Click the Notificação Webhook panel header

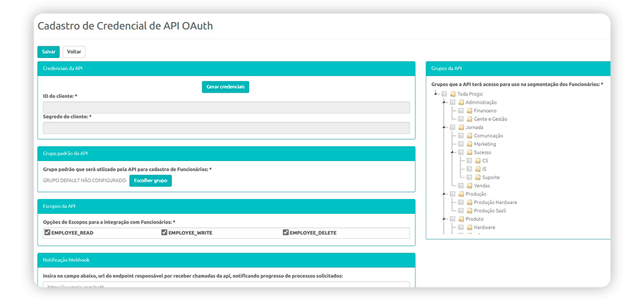[x=226, y=260]
